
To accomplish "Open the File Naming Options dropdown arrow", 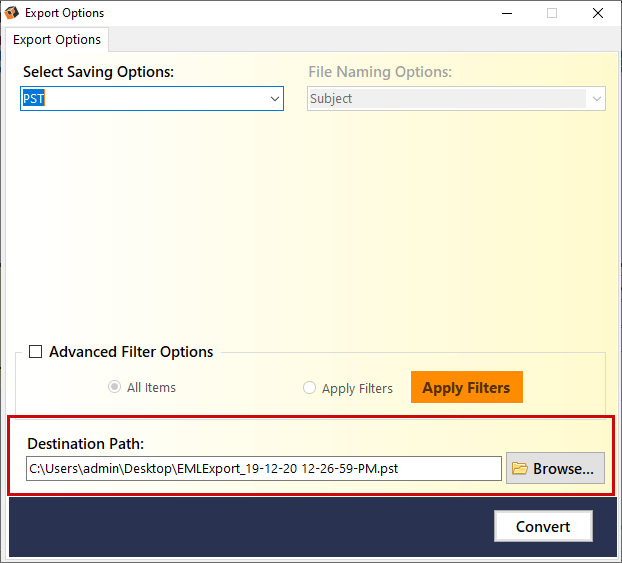I will coord(596,99).
